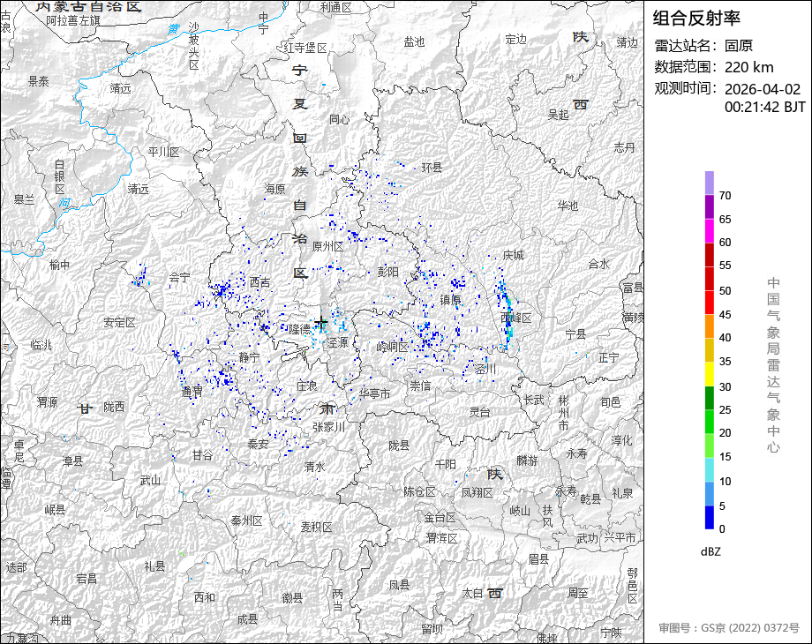Screen dimensions: 812x644
Task: Click the 灵台 label
Action: point(479,412)
